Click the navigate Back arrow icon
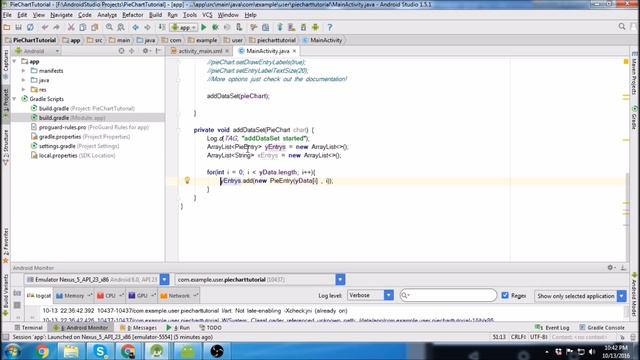The image size is (640, 360). [136, 27]
